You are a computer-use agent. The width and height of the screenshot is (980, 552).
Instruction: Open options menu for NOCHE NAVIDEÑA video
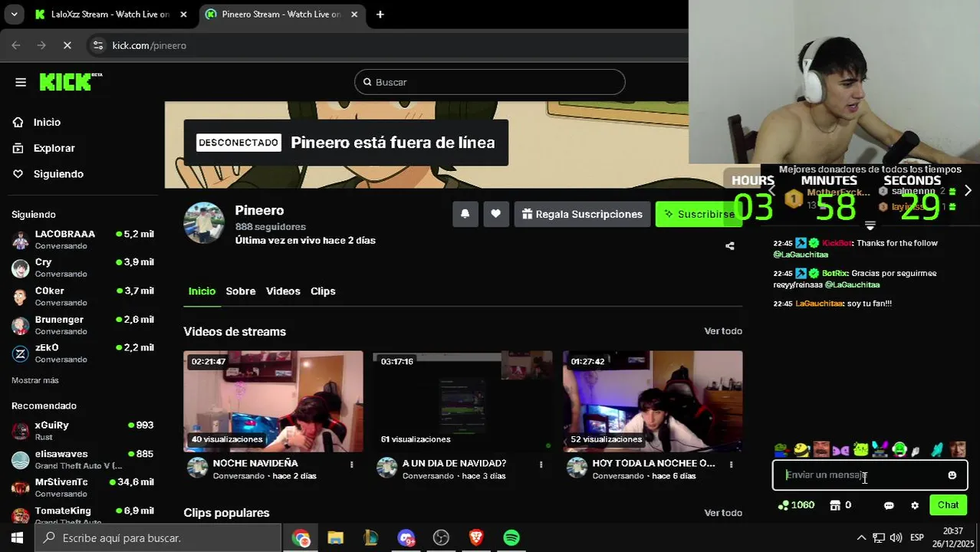[352, 465]
